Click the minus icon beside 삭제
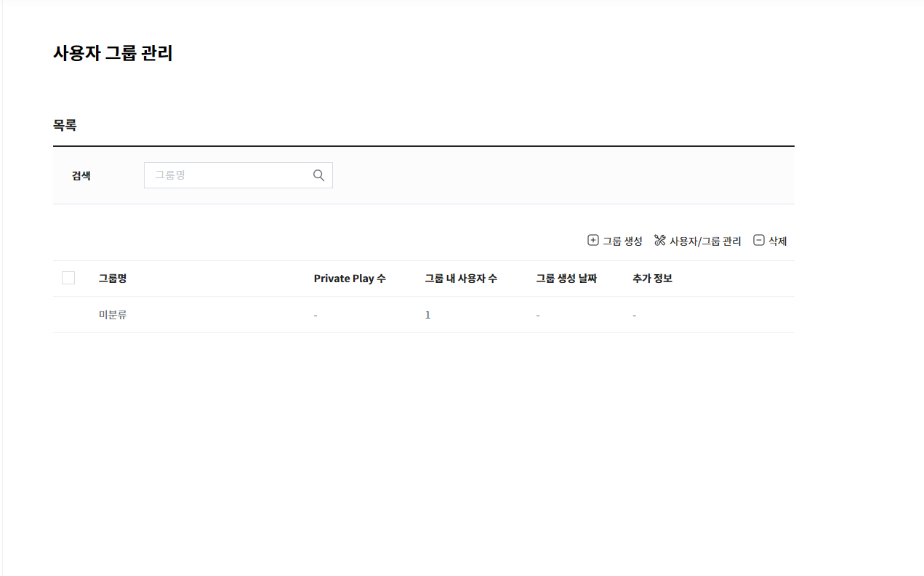Viewport: 924px width, 576px height. [759, 241]
